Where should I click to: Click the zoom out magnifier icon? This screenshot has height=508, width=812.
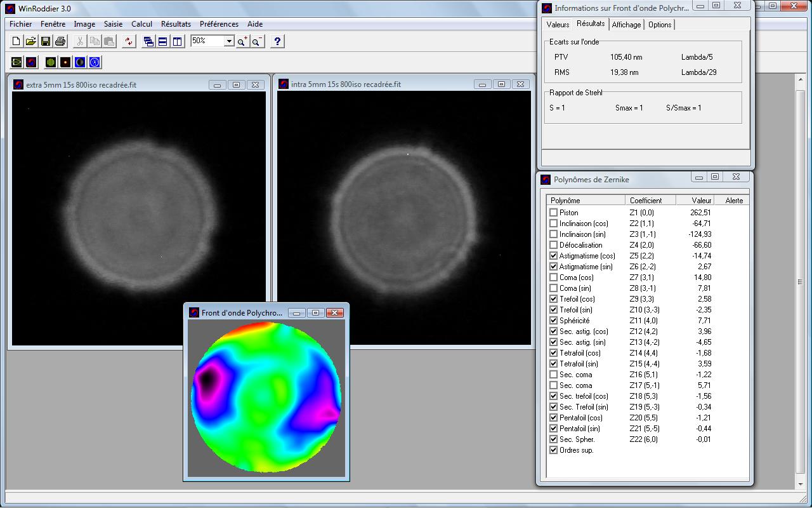point(256,41)
